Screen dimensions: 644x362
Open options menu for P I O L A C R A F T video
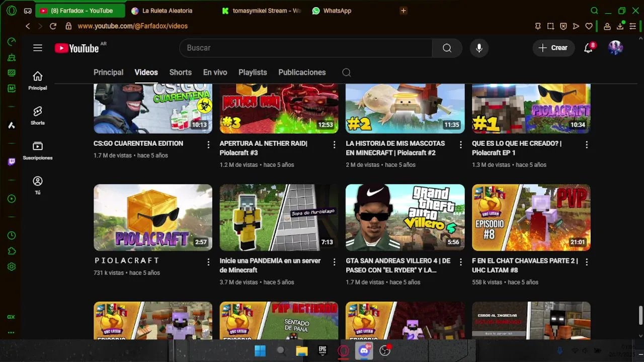click(x=208, y=262)
